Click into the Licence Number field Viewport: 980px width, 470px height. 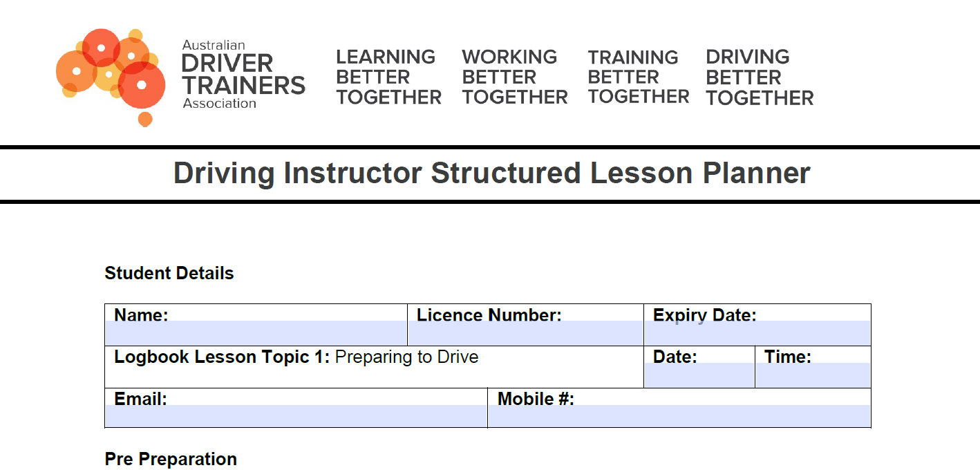[525, 333]
